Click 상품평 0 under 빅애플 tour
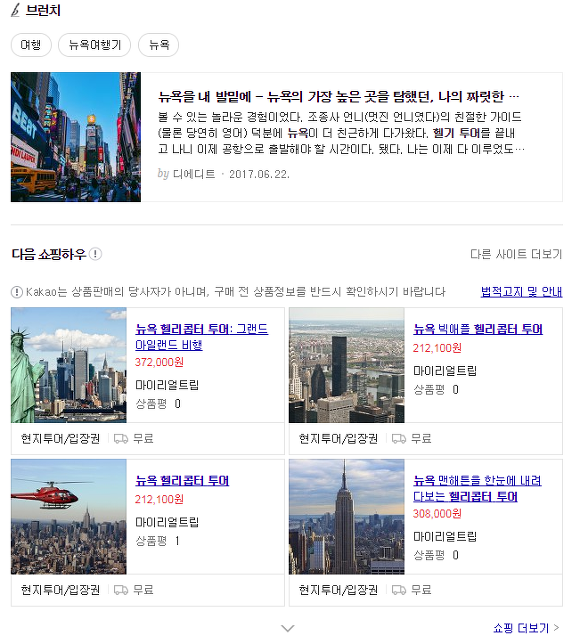 (436, 390)
